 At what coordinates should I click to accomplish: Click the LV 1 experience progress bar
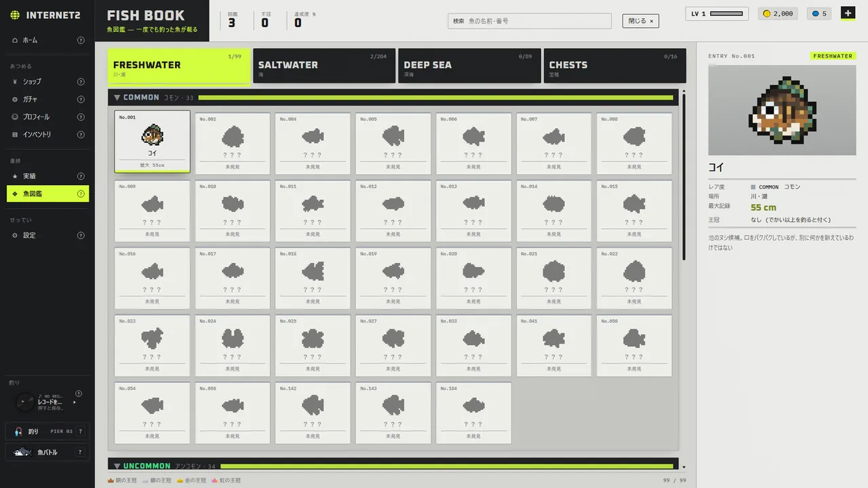click(x=726, y=14)
